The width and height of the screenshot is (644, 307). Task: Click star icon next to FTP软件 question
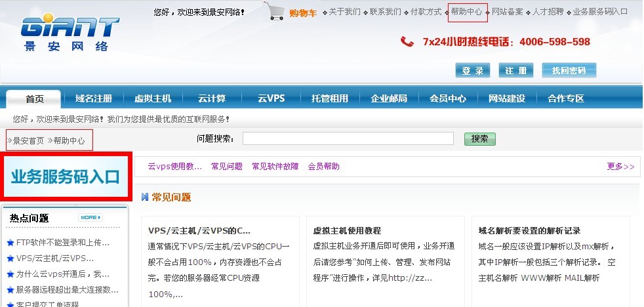point(10,243)
